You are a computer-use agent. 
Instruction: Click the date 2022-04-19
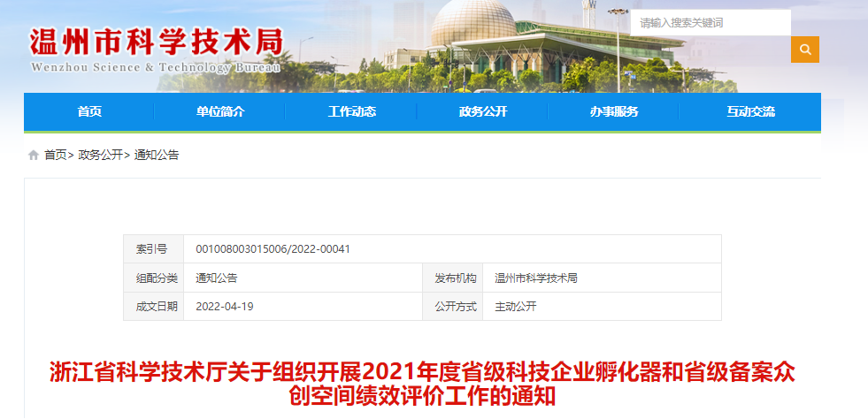tap(225, 306)
